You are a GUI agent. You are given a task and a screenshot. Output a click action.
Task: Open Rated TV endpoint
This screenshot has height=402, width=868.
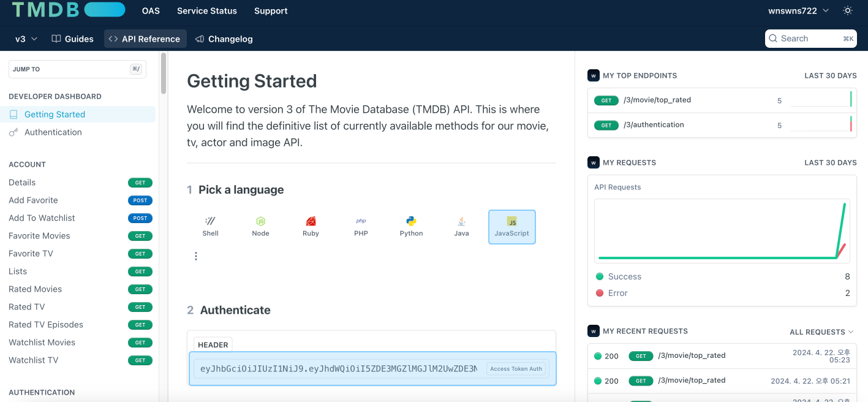coord(80,307)
